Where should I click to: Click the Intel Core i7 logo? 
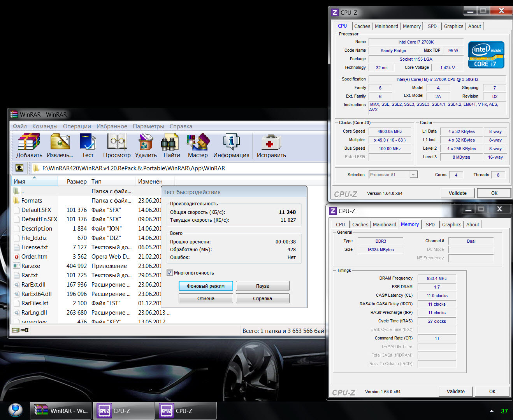tap(486, 55)
